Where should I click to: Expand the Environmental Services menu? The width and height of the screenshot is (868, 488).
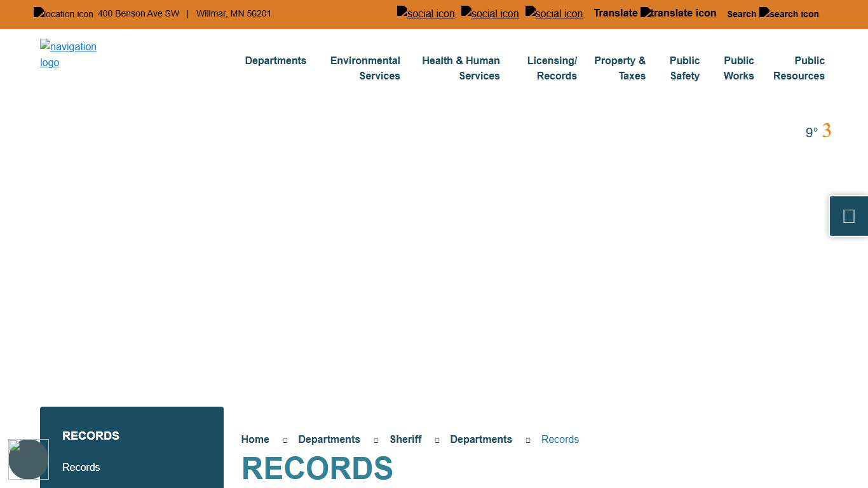tap(365, 68)
